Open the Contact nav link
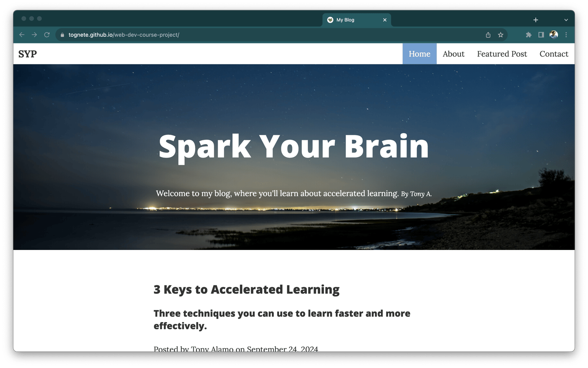The width and height of the screenshot is (588, 368). [554, 54]
